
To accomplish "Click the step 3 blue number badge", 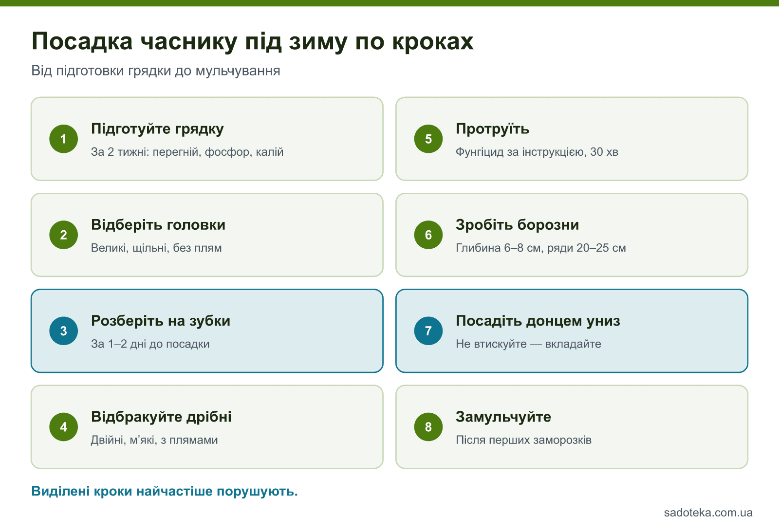I will 63,331.
